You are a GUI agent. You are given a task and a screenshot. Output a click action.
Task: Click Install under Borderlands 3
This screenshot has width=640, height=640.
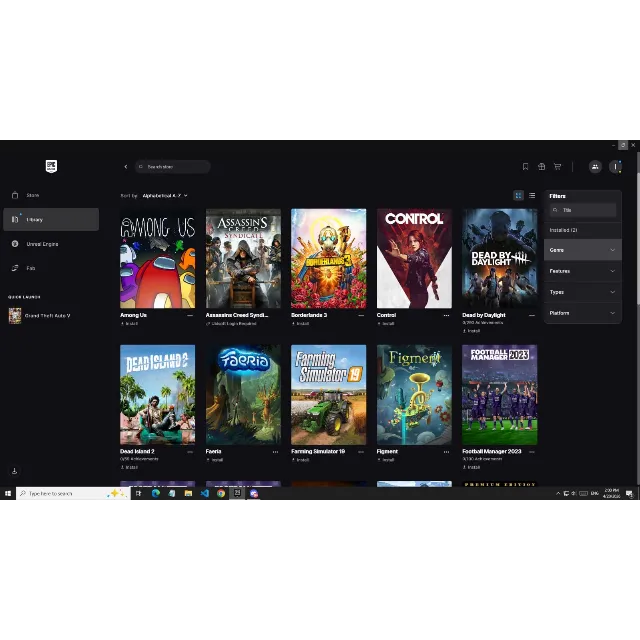click(x=300, y=324)
